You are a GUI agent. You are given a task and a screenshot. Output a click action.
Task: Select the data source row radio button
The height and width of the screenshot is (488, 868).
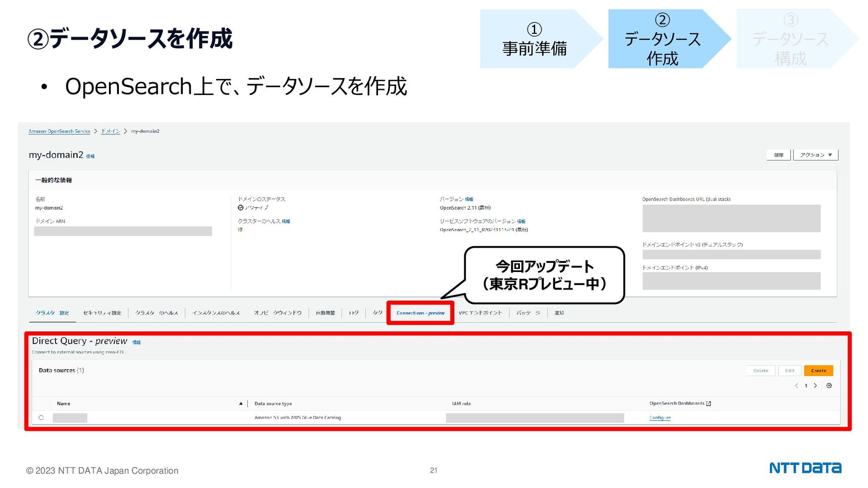click(x=42, y=417)
